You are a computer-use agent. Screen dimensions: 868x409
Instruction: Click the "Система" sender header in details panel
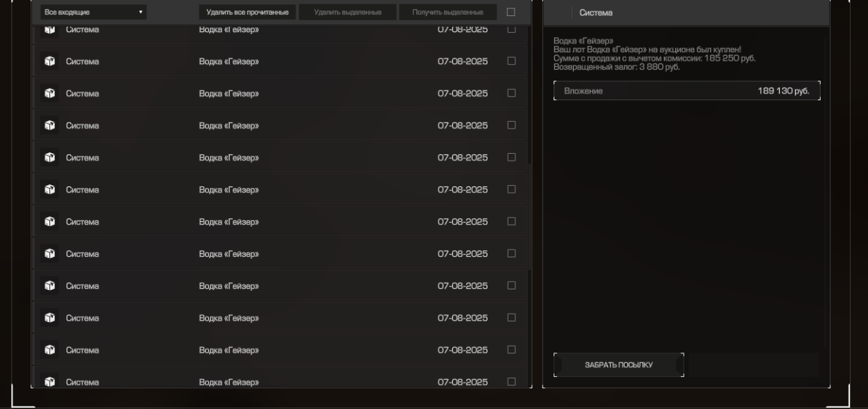[596, 13]
